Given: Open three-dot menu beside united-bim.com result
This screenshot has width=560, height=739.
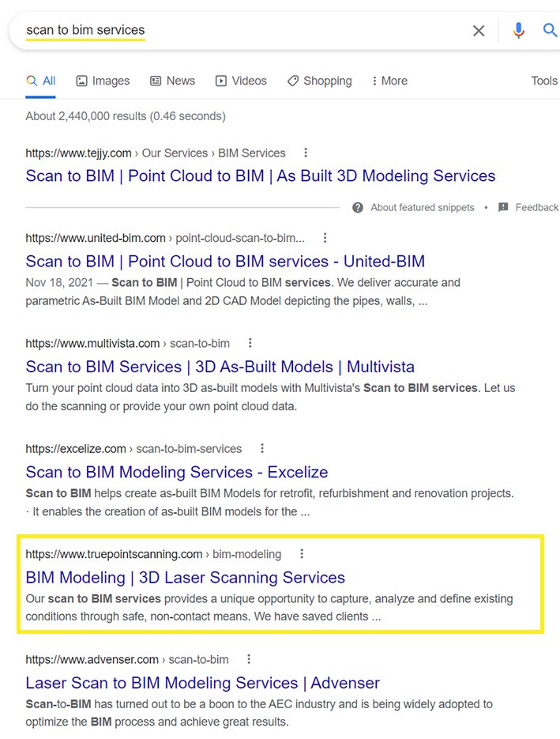Looking at the screenshot, I should pyautogui.click(x=325, y=238).
